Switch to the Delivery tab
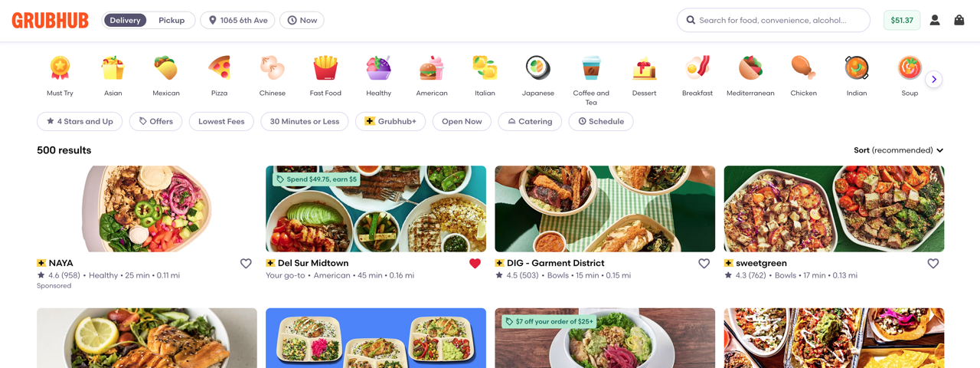 pyautogui.click(x=125, y=21)
